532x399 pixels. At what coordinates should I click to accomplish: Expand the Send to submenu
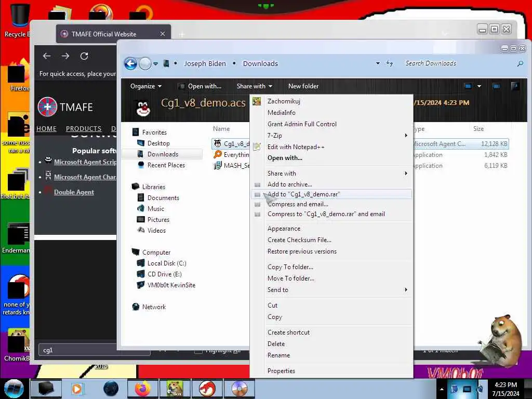(331, 290)
